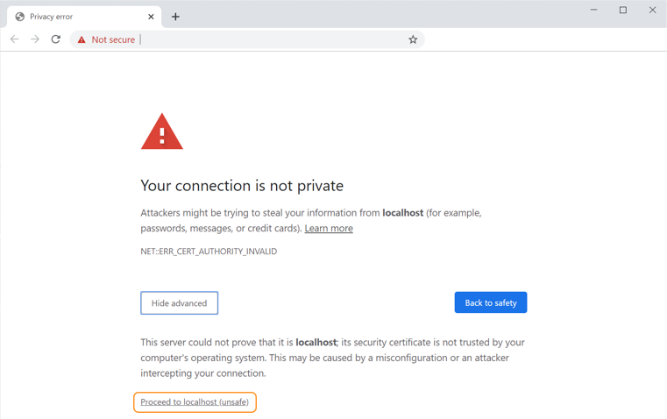The image size is (667, 419).
Task: Minimize the browser window
Action: 594,10
